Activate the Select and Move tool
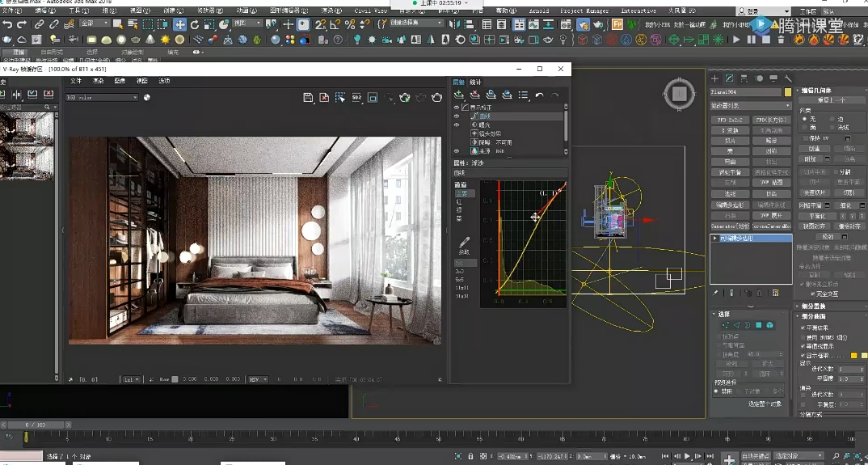This screenshot has height=465, width=868. pyautogui.click(x=179, y=24)
